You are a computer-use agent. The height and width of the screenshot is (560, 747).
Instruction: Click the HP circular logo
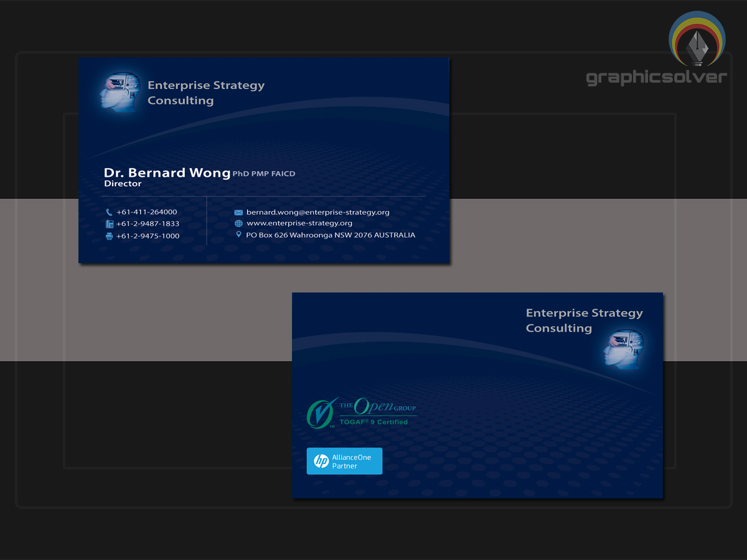coord(321,461)
